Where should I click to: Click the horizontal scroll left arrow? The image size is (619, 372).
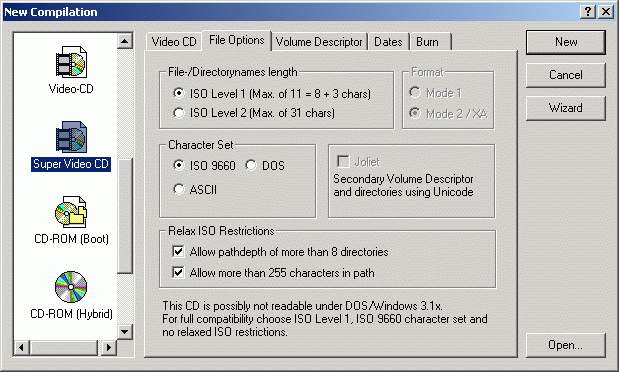(21, 348)
